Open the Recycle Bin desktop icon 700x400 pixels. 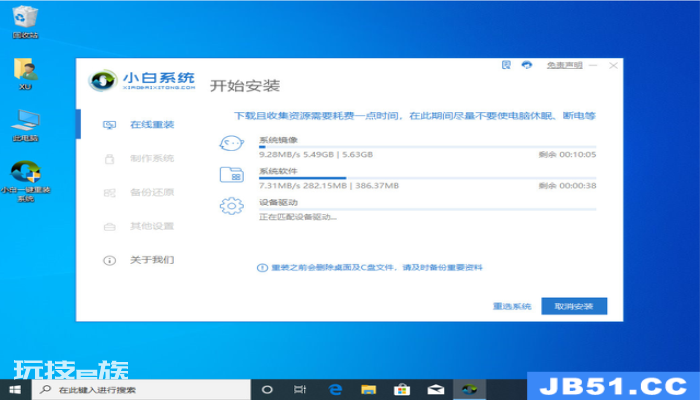(25, 21)
